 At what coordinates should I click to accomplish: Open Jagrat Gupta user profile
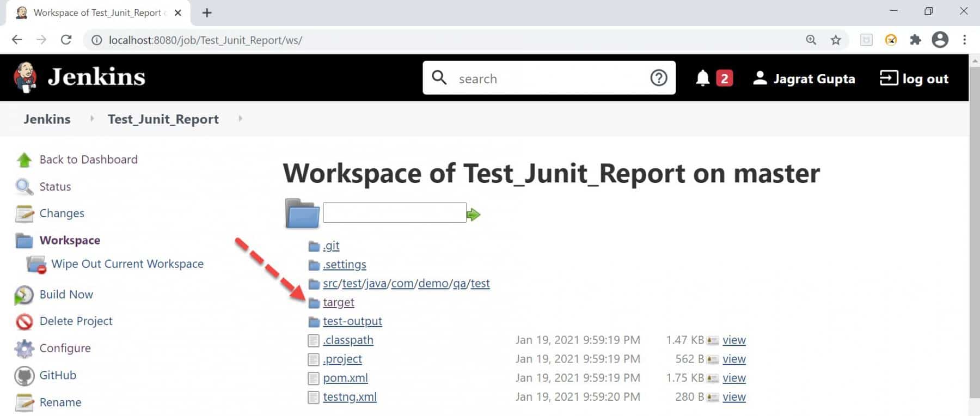point(804,78)
